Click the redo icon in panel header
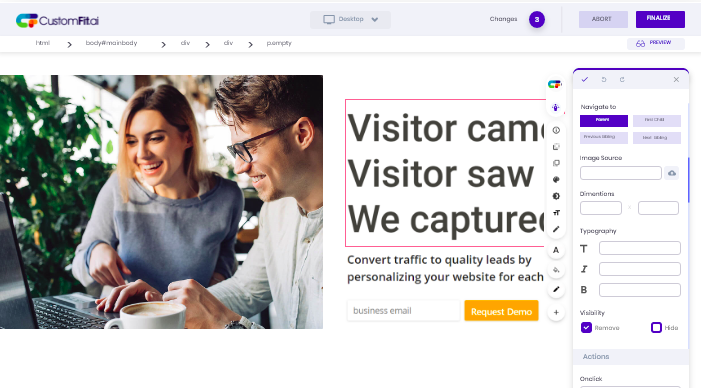The width and height of the screenshot is (701, 388). coord(622,79)
